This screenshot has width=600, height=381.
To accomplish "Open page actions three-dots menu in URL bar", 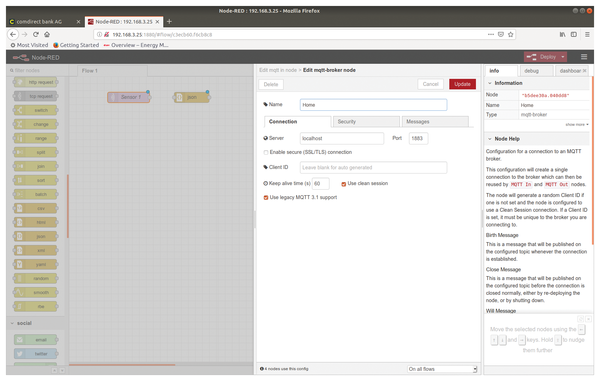I will 491,34.
